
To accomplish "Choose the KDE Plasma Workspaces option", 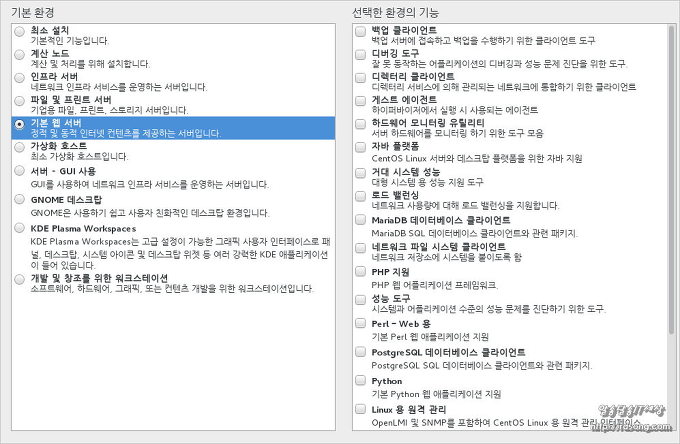I will coord(20,229).
